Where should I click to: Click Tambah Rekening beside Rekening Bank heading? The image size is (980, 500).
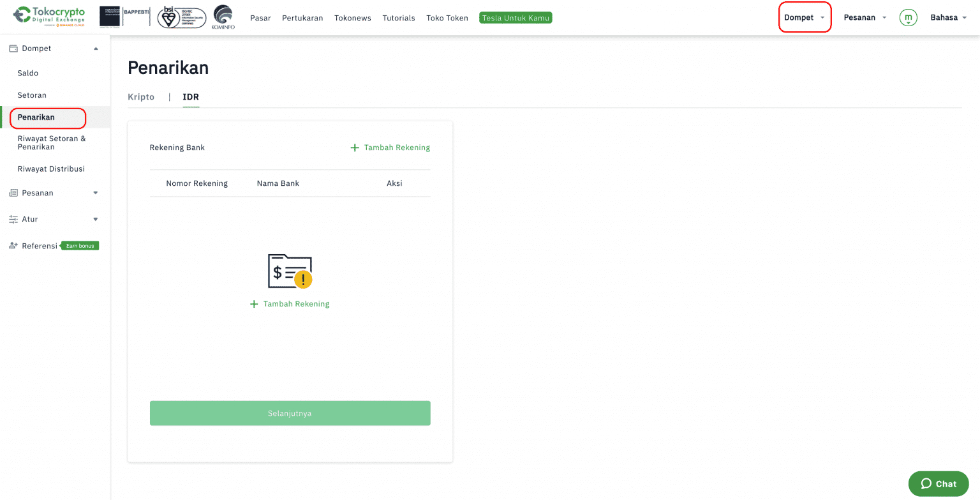(390, 148)
